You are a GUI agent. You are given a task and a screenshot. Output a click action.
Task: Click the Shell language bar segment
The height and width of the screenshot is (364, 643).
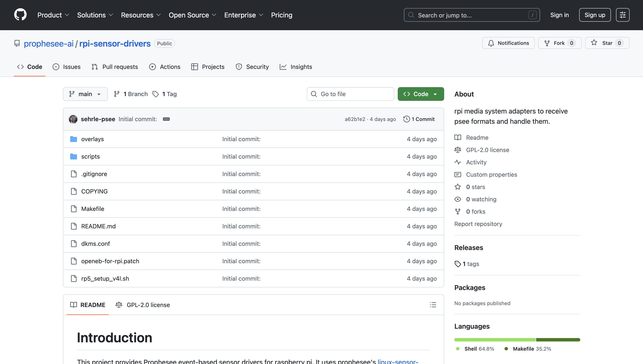coord(495,340)
